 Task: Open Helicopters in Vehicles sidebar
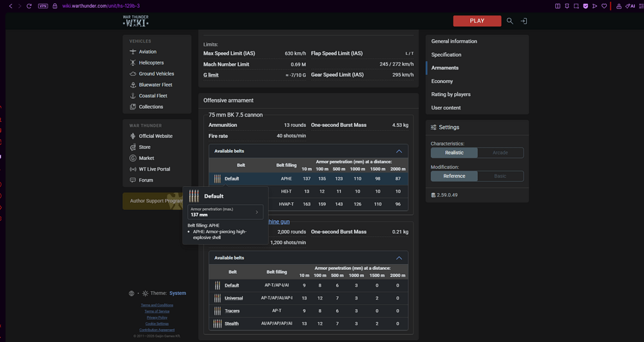tap(151, 63)
